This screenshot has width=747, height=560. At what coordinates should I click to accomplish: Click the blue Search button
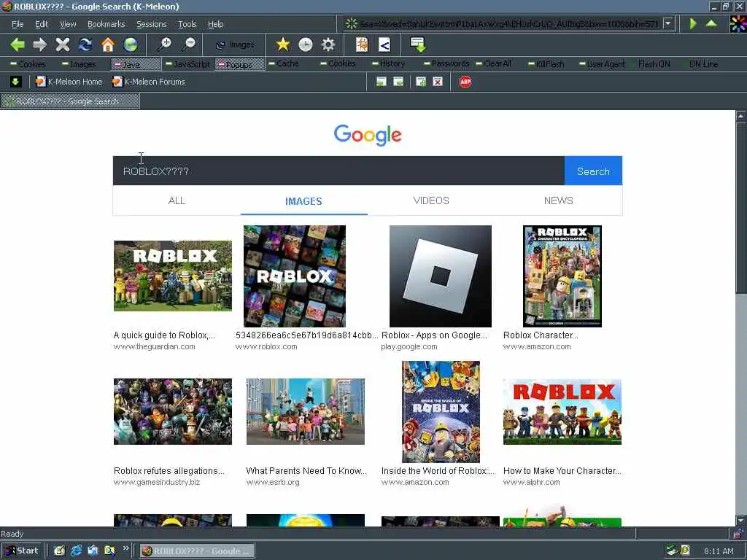tap(593, 171)
